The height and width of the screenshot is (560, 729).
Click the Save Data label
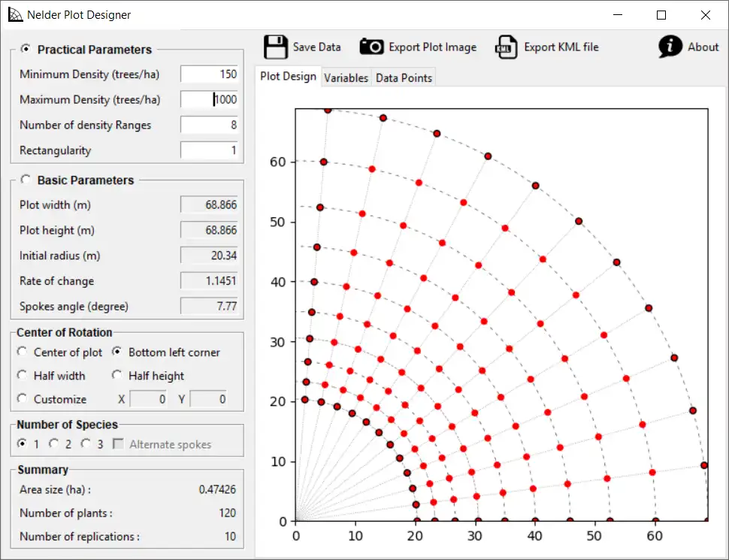316,47
